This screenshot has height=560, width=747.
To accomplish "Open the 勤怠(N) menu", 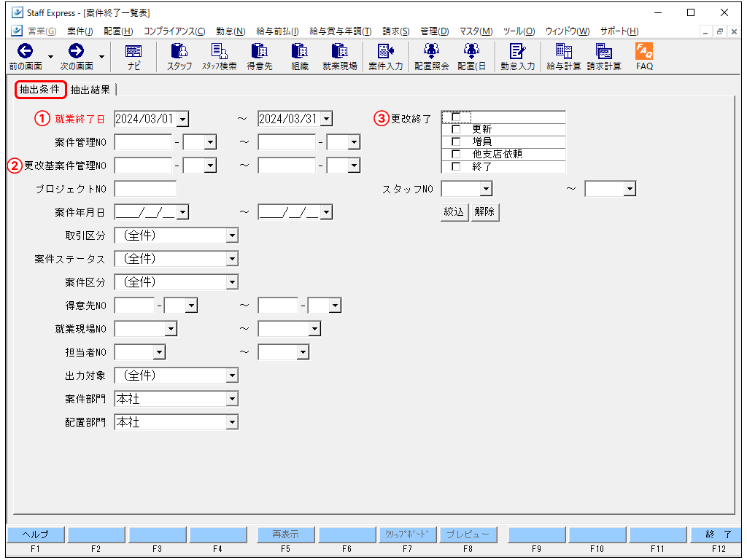I will [x=231, y=31].
